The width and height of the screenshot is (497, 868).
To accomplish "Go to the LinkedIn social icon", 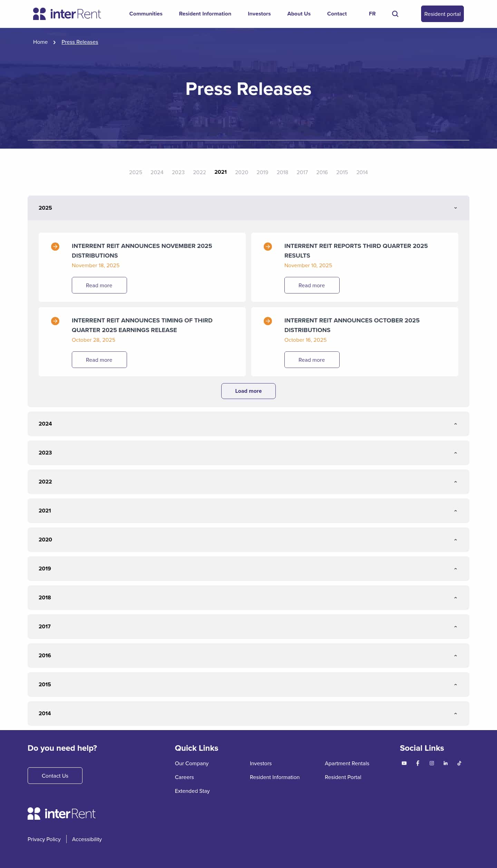I will pyautogui.click(x=446, y=763).
